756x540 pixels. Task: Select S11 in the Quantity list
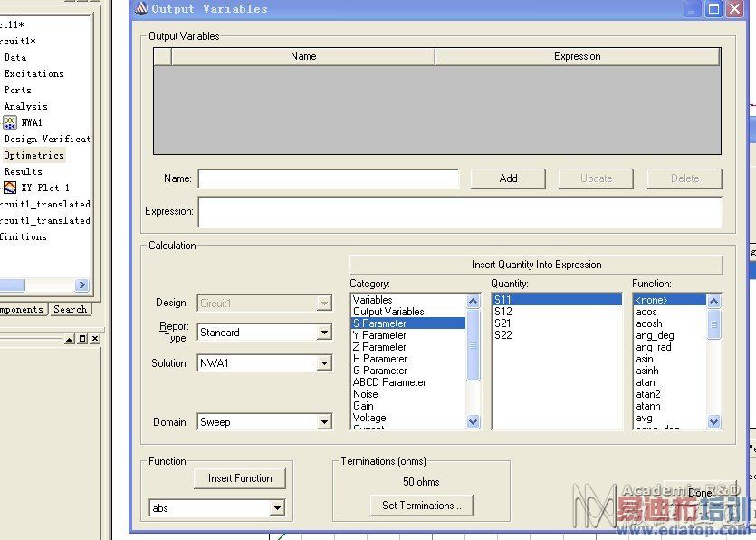pos(557,300)
